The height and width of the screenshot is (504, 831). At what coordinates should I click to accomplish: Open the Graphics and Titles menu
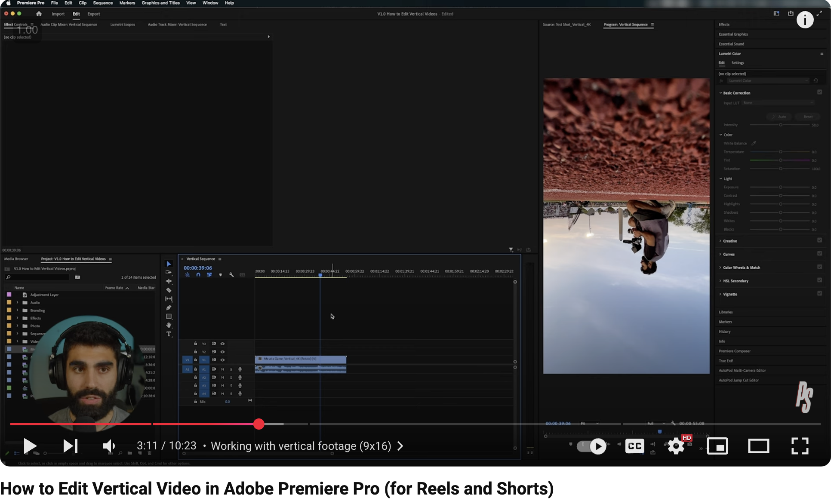click(x=160, y=3)
